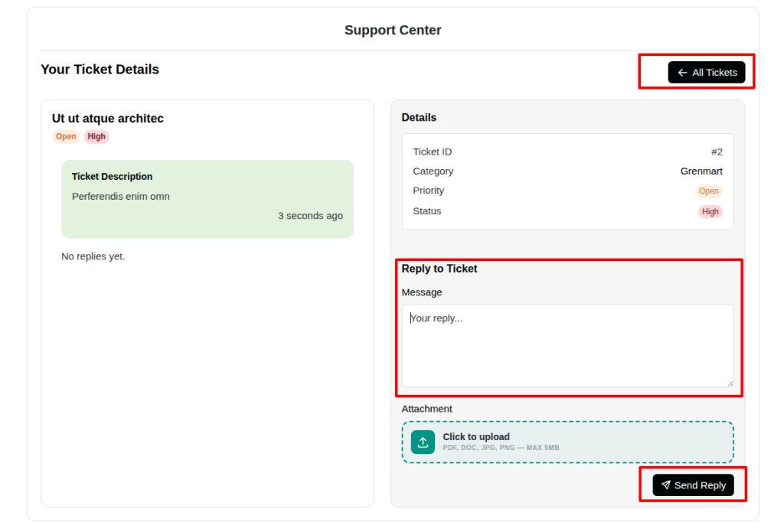
Task: Click the Open badge in Priority row
Action: click(708, 191)
